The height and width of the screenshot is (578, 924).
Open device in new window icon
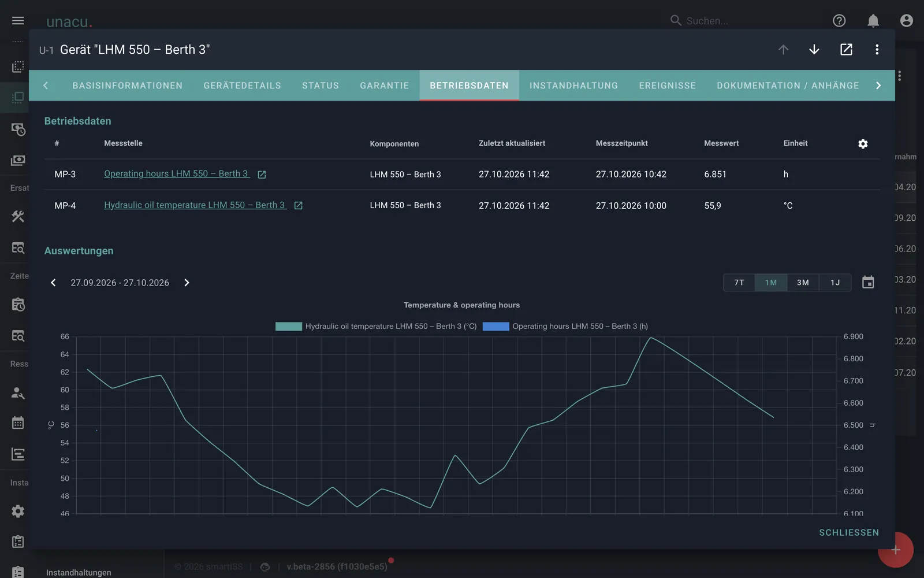click(x=846, y=50)
